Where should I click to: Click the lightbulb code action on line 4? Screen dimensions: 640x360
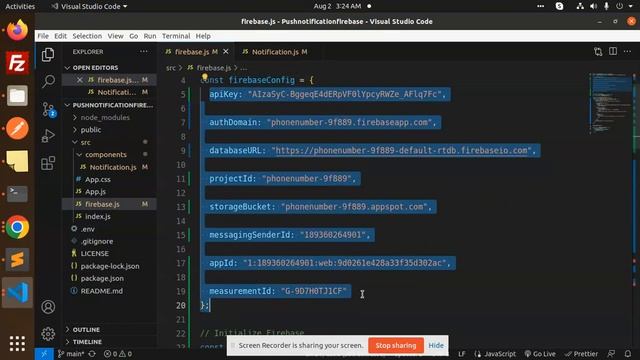[x=205, y=77]
